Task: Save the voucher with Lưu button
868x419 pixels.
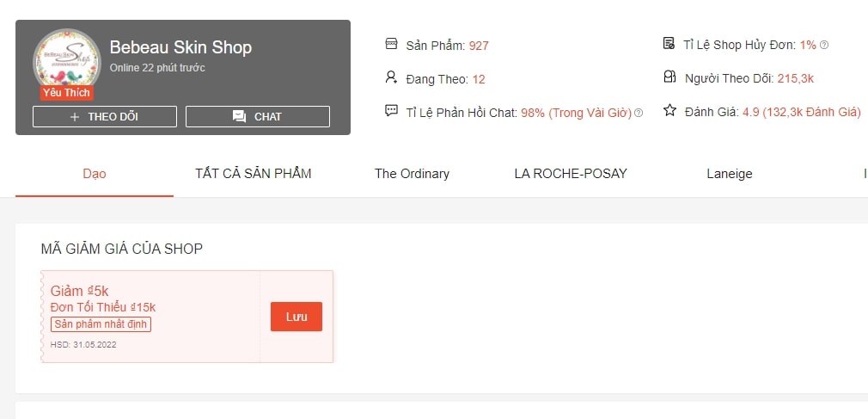Action: click(296, 317)
